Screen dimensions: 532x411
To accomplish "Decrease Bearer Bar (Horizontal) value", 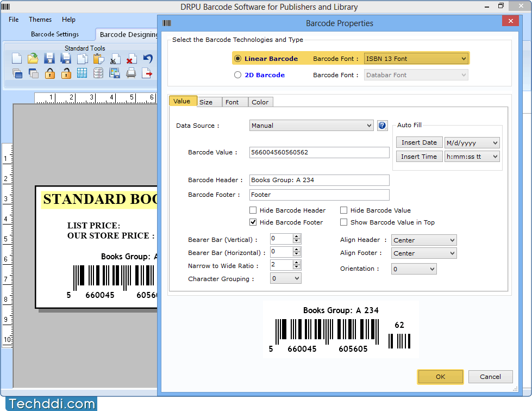I will coord(297,254).
